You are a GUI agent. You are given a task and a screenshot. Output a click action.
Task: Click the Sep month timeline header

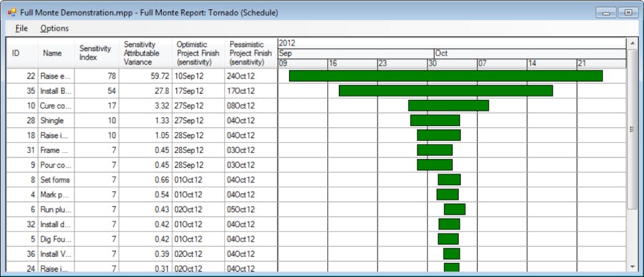click(356, 54)
